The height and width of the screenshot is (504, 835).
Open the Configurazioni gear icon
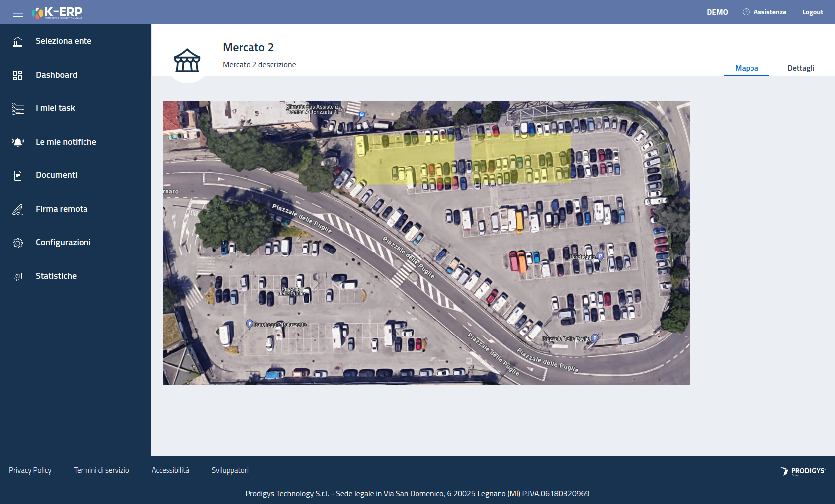(x=18, y=243)
